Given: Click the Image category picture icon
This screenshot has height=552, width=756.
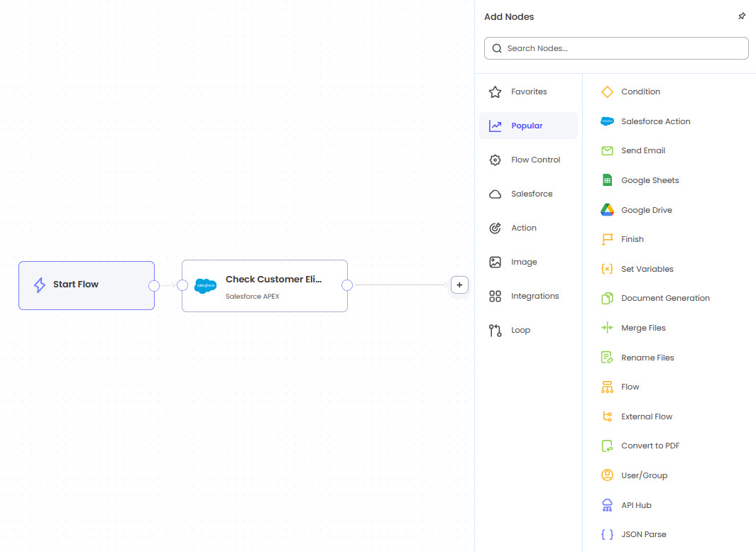Looking at the screenshot, I should click(495, 263).
